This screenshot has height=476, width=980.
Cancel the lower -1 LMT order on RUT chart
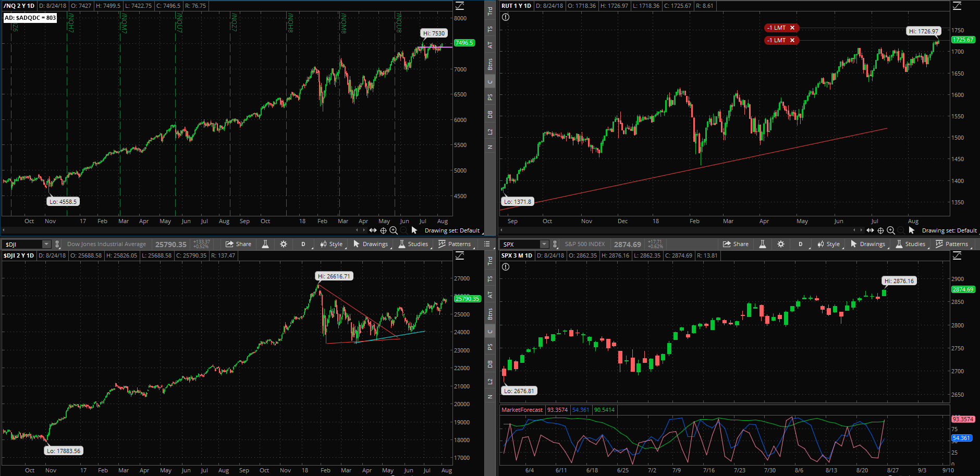click(x=792, y=40)
